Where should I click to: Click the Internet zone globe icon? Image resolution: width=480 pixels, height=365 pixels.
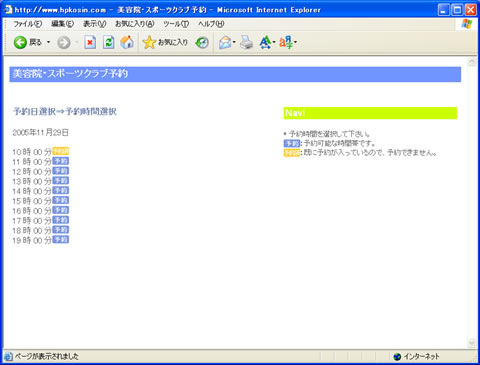[397, 357]
